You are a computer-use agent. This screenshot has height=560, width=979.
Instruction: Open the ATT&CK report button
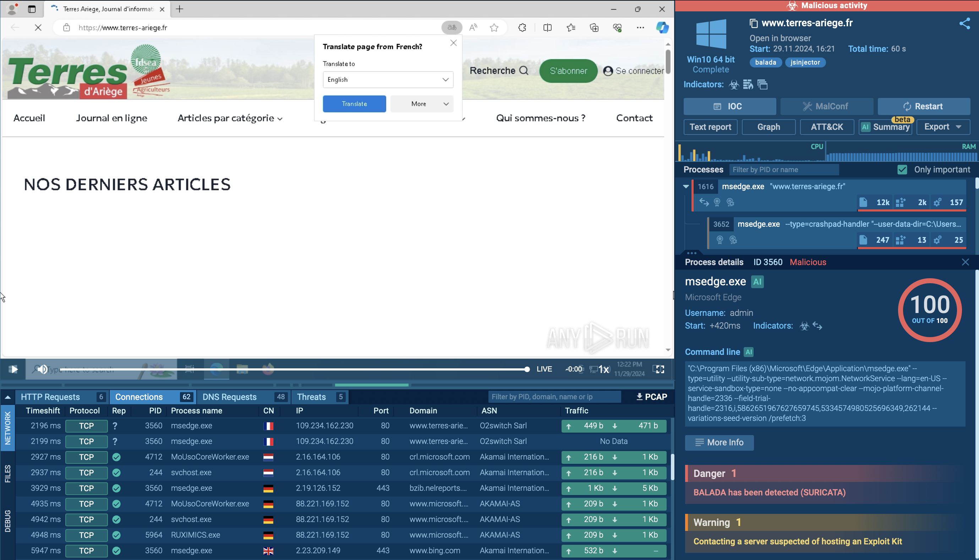[x=827, y=127]
